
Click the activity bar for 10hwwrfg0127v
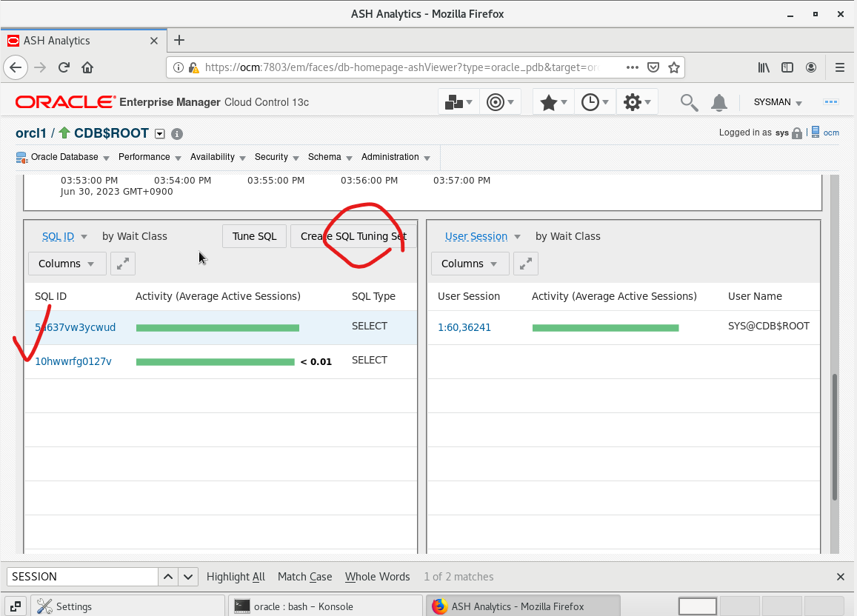[x=216, y=362]
